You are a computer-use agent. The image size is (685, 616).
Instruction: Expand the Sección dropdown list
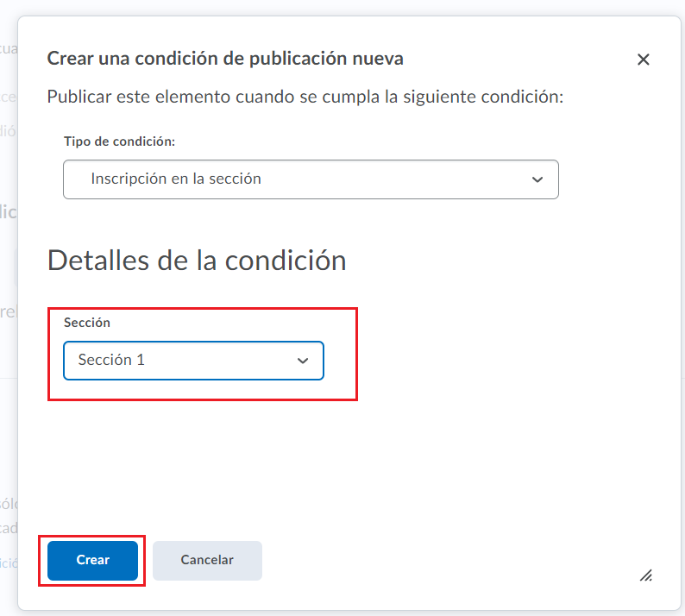[x=193, y=361]
